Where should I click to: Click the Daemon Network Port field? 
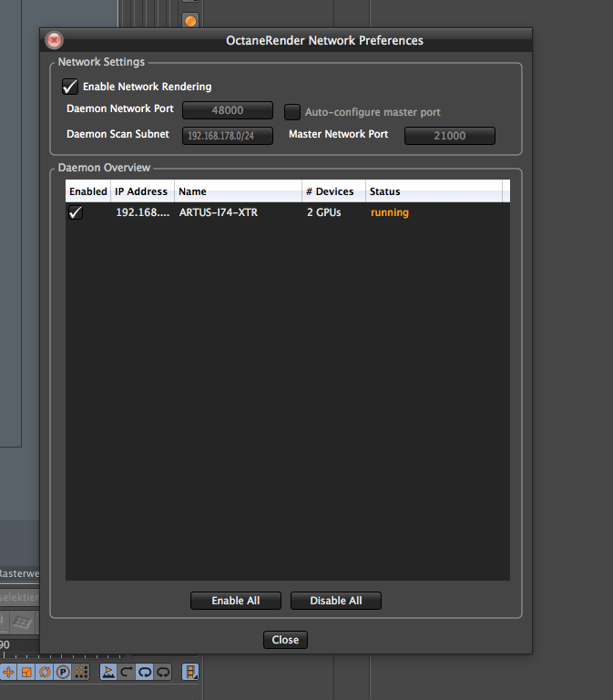tap(228, 110)
